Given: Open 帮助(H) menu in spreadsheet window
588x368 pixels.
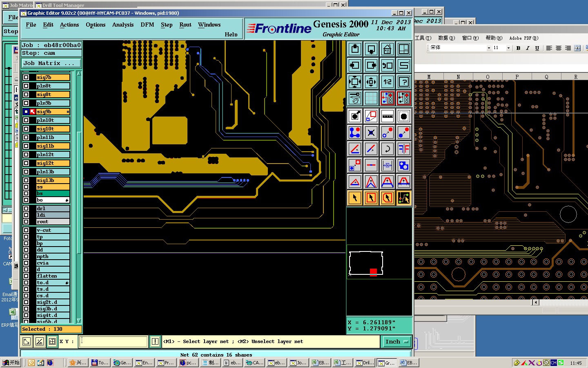Looking at the screenshot, I should point(494,38).
